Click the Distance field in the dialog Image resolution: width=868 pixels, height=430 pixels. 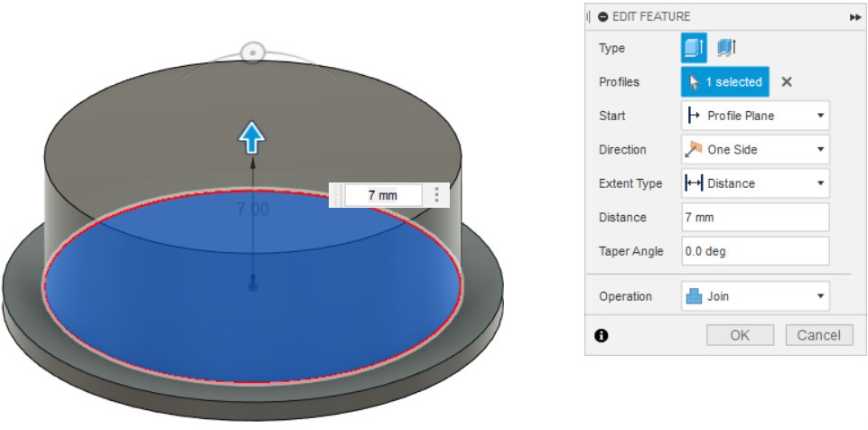click(x=754, y=217)
